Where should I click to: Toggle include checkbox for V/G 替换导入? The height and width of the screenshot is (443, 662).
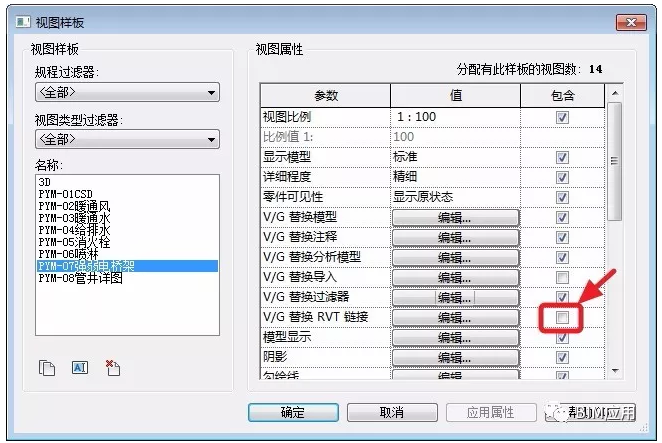click(x=562, y=277)
